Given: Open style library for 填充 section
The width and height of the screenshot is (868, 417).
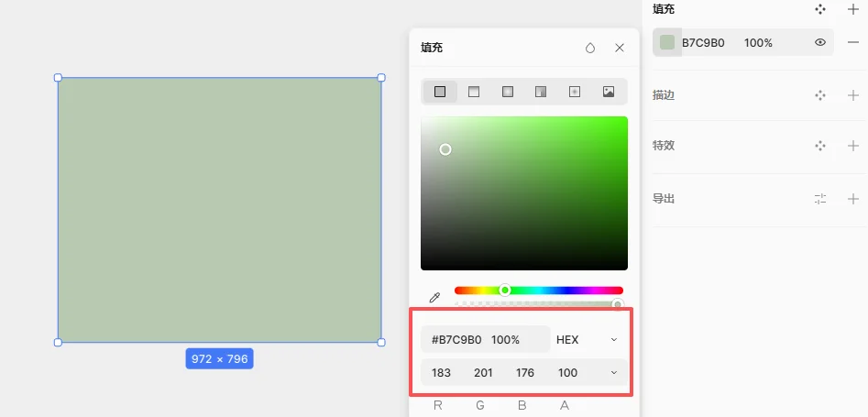Looking at the screenshot, I should click(x=820, y=9).
